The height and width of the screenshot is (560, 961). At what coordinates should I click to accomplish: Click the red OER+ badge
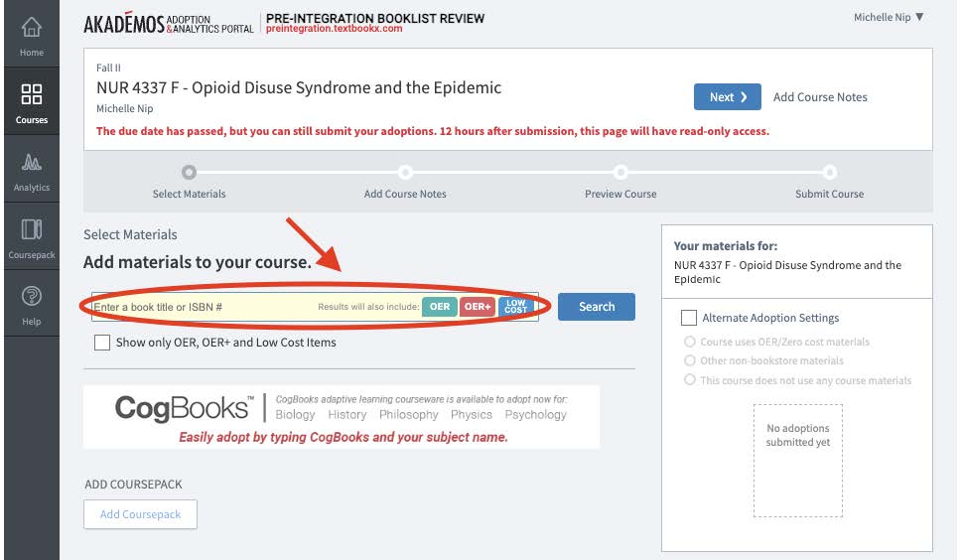click(x=478, y=307)
